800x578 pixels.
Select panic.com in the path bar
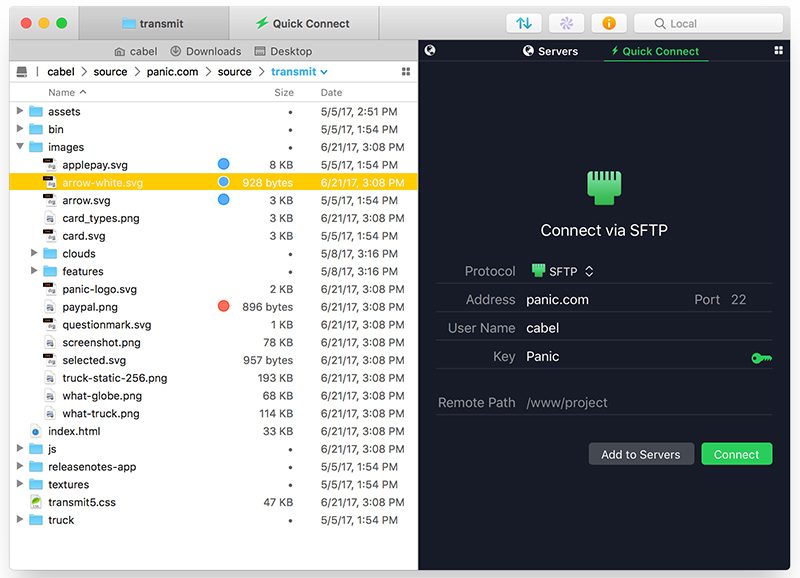tap(172, 72)
